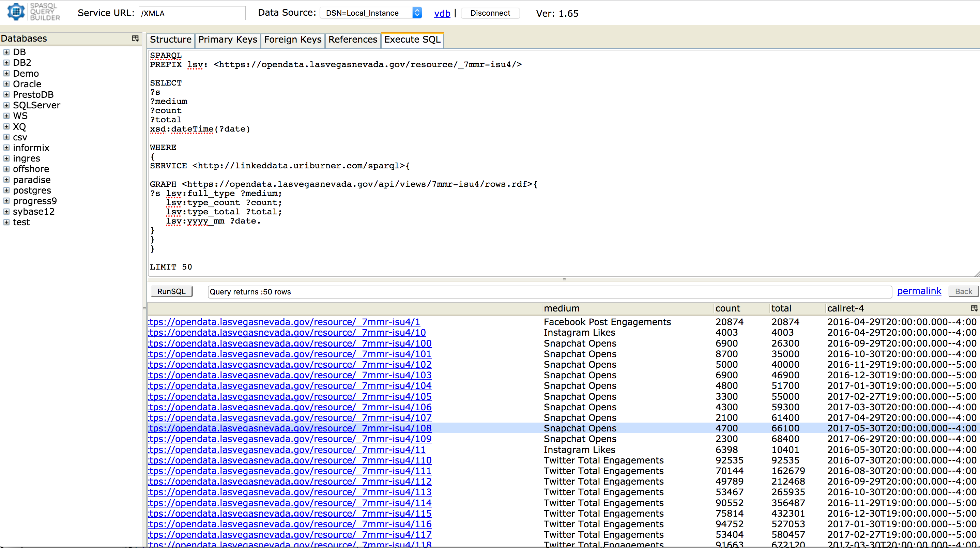Click inside the Service URL field
The width and height of the screenshot is (980, 548).
click(x=192, y=13)
